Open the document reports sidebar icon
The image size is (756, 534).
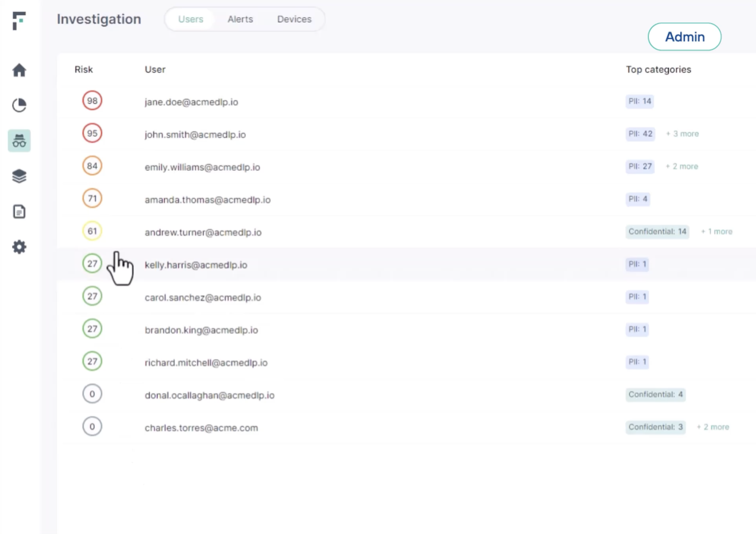point(19,211)
